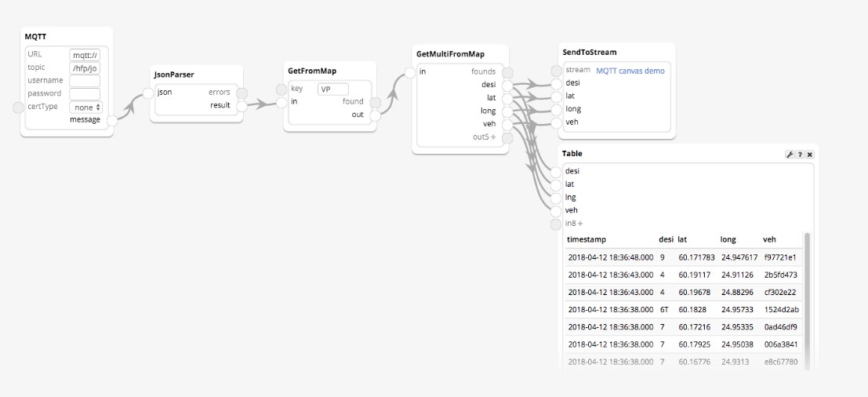868x397 pixels.
Task: Click the MQTT URL input field
Action: [85, 55]
